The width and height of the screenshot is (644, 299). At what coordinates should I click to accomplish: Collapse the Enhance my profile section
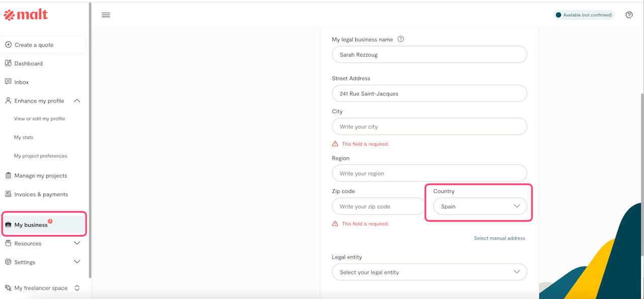(77, 101)
